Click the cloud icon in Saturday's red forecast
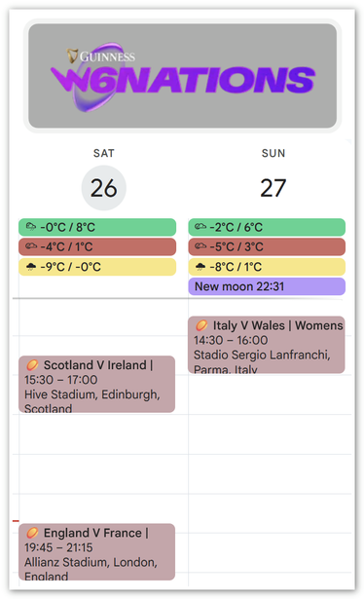 coord(31,246)
